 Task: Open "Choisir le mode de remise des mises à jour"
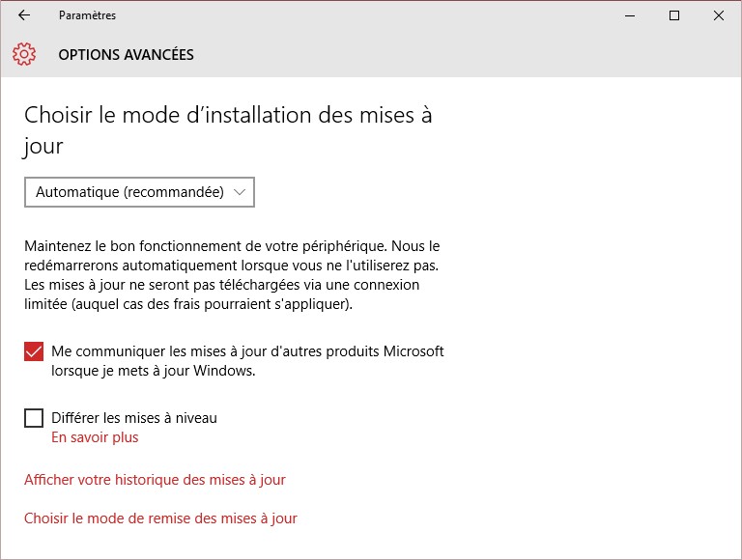pos(160,518)
